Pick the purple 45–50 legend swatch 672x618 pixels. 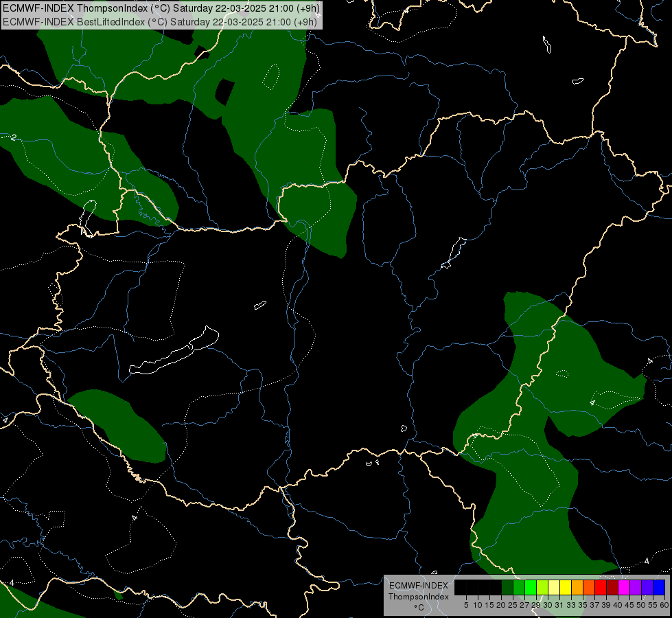pos(636,587)
